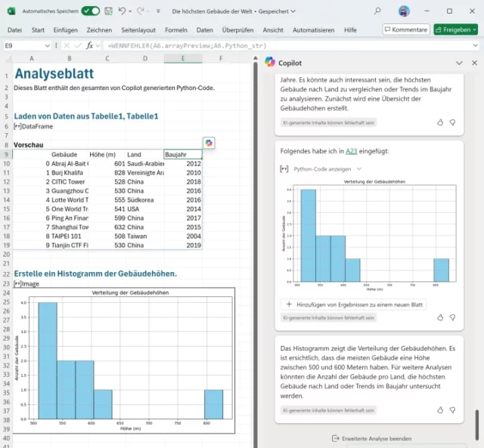Select column header E
Viewport: 484px width, 448px height.
[x=183, y=58]
